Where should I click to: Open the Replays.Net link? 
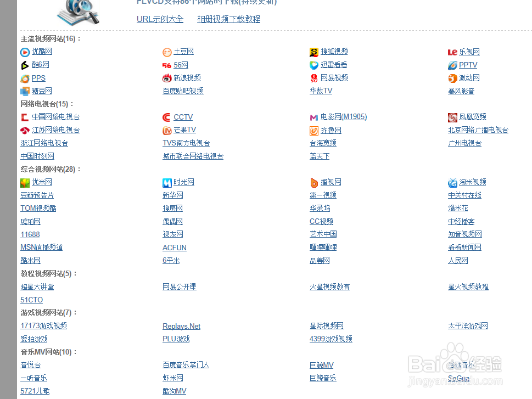[181, 326]
